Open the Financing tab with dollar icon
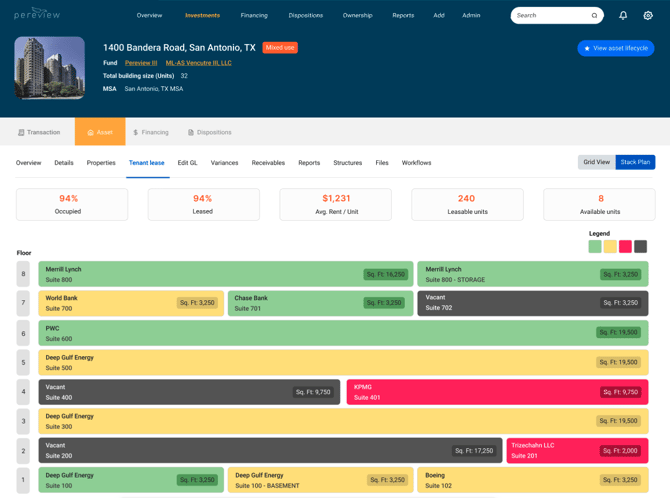Screen dimensions: 670x498 coord(151,133)
